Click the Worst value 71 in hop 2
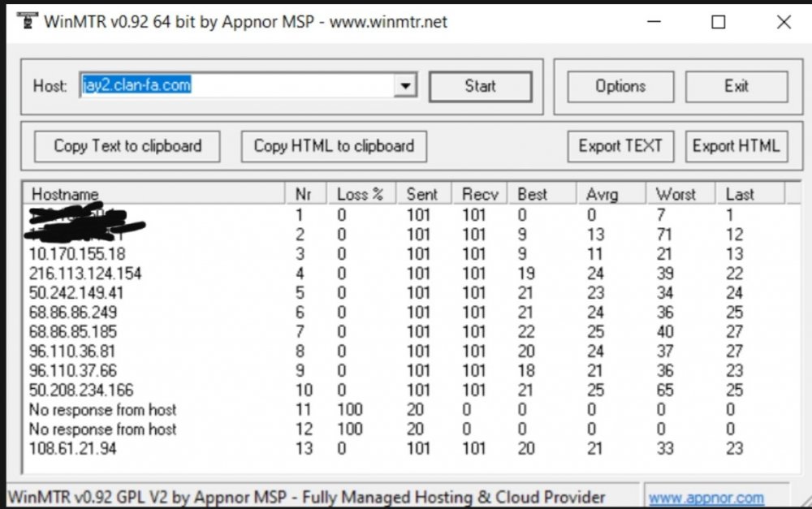The width and height of the screenshot is (812, 509). (664, 235)
